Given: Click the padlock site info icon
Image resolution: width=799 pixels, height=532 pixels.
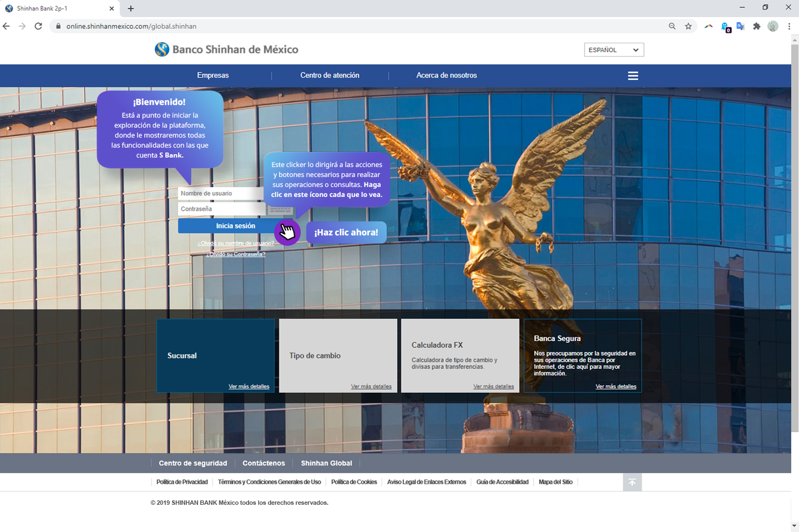Looking at the screenshot, I should pyautogui.click(x=58, y=26).
